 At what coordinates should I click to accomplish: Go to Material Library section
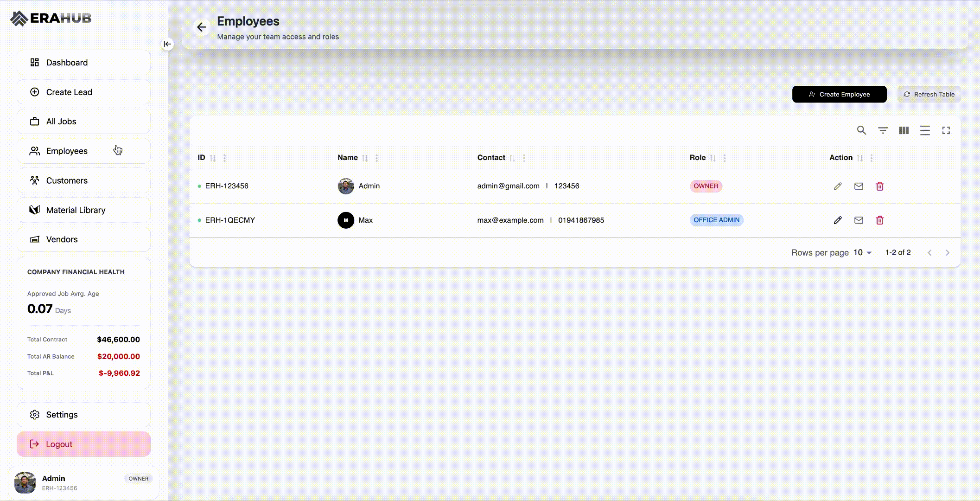pos(75,210)
